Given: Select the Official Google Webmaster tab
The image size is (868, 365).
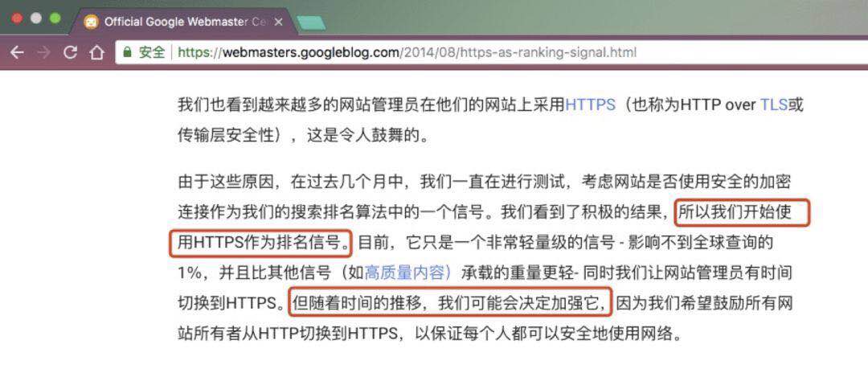Looking at the screenshot, I should coord(182,23).
